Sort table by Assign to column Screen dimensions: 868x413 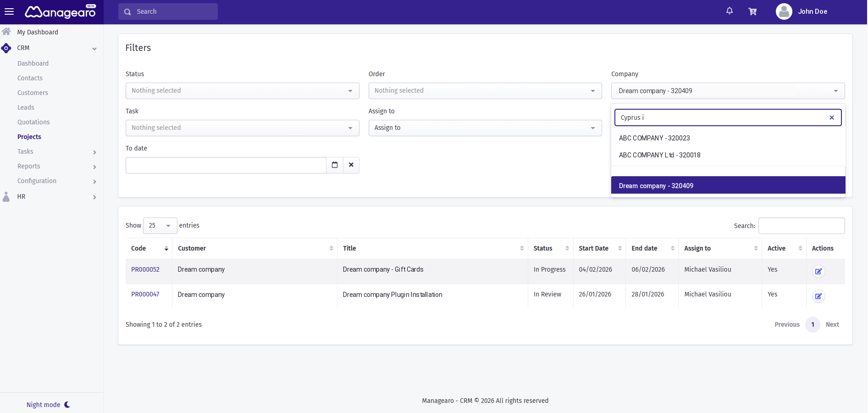coord(720,248)
